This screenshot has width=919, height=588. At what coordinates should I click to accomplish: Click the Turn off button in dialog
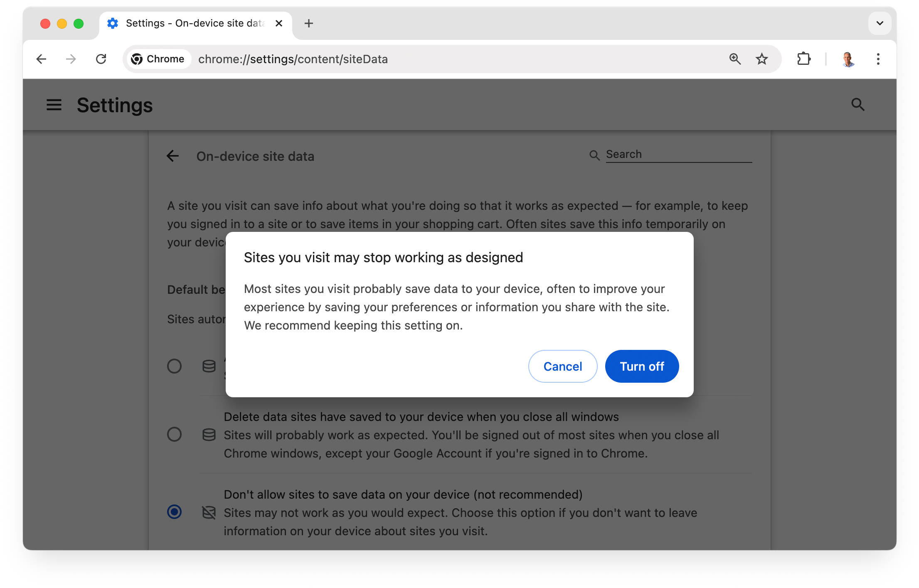pos(641,366)
